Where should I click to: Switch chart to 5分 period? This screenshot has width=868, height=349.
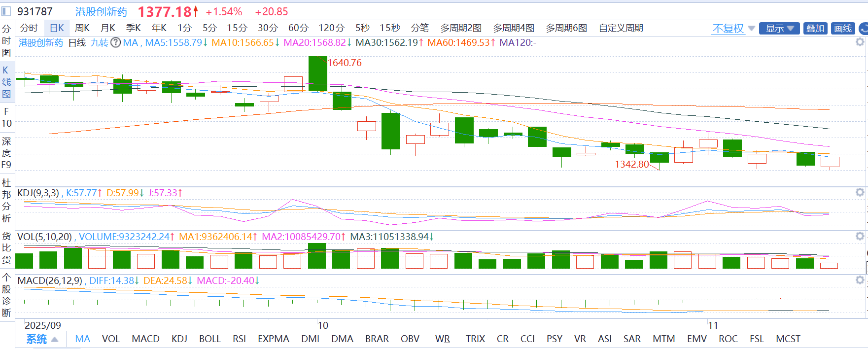[209, 28]
